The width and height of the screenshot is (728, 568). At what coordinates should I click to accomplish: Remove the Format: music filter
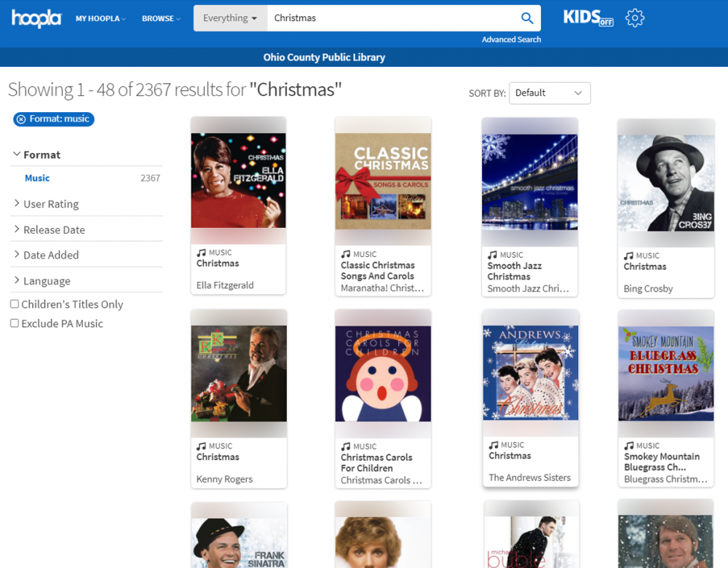tap(21, 119)
